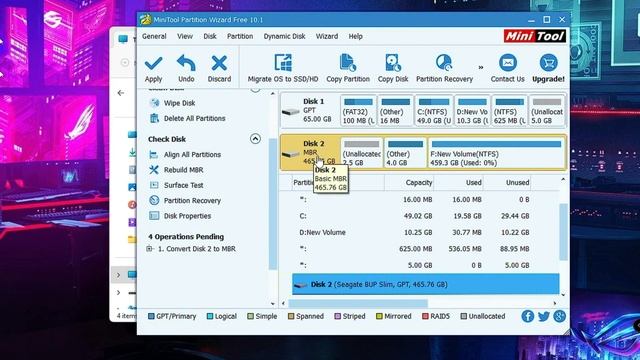Click the Discard X icon

[x=219, y=63]
